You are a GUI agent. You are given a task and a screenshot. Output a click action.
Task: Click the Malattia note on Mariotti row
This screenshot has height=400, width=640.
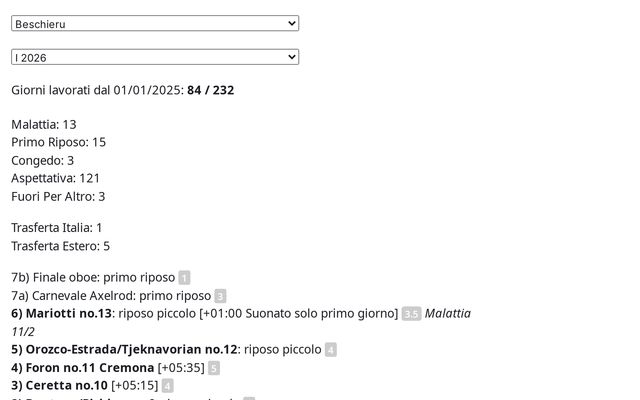coord(448,314)
